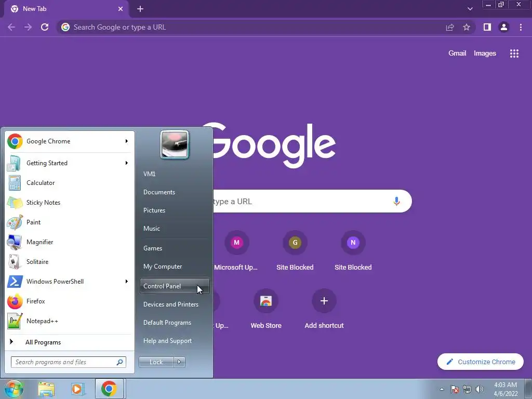Focus the Search programs and files box
This screenshot has width=532, height=399.
[x=69, y=362]
